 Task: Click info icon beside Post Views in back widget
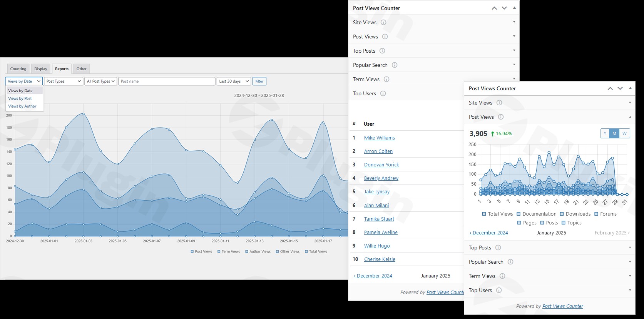(385, 37)
